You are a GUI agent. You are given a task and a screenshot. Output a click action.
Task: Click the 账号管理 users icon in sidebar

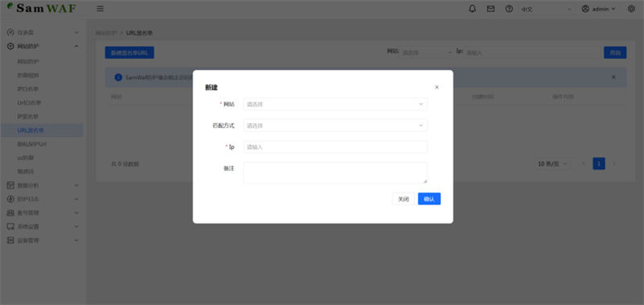point(10,213)
